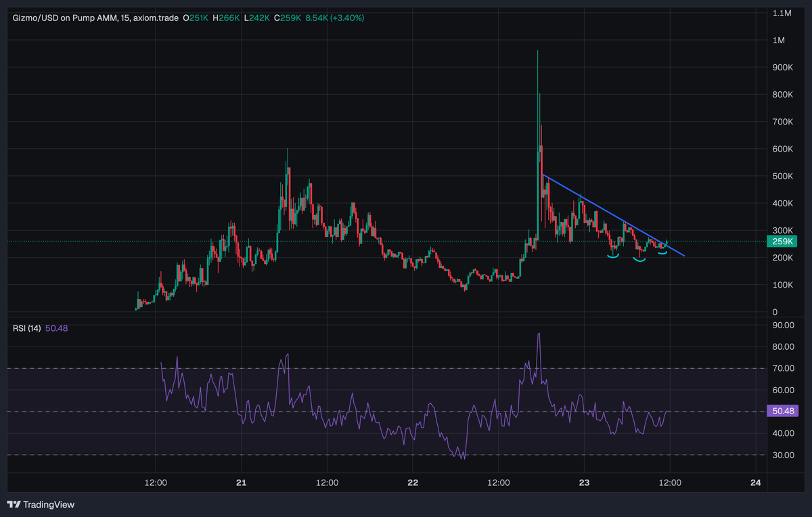Click the chart title 'Gizmo/USD on Pump AMM'

pyautogui.click(x=66, y=18)
